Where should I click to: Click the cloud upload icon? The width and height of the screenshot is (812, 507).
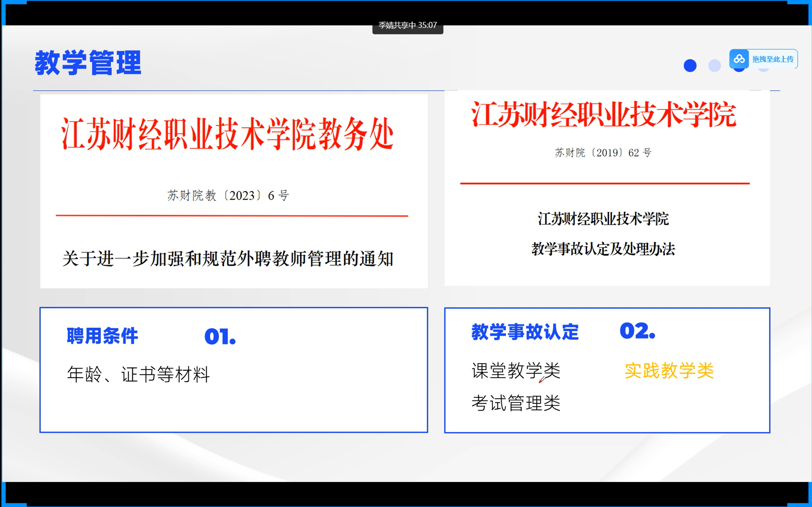point(739,58)
